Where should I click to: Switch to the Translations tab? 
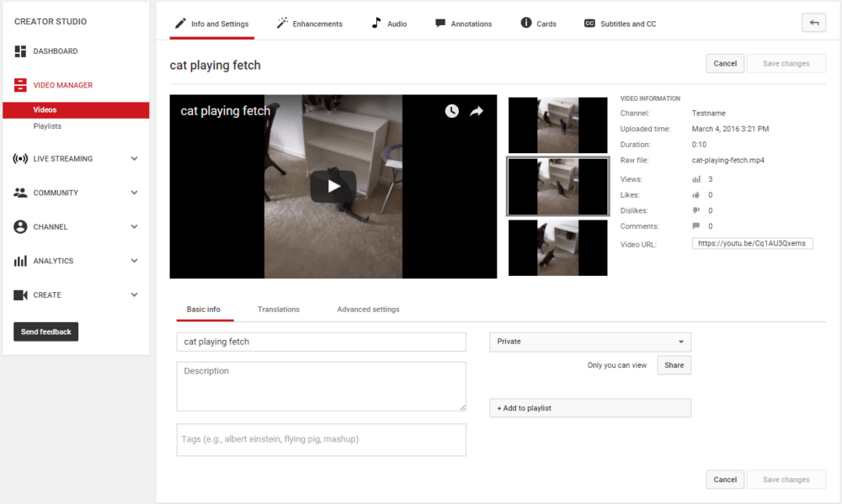(278, 309)
